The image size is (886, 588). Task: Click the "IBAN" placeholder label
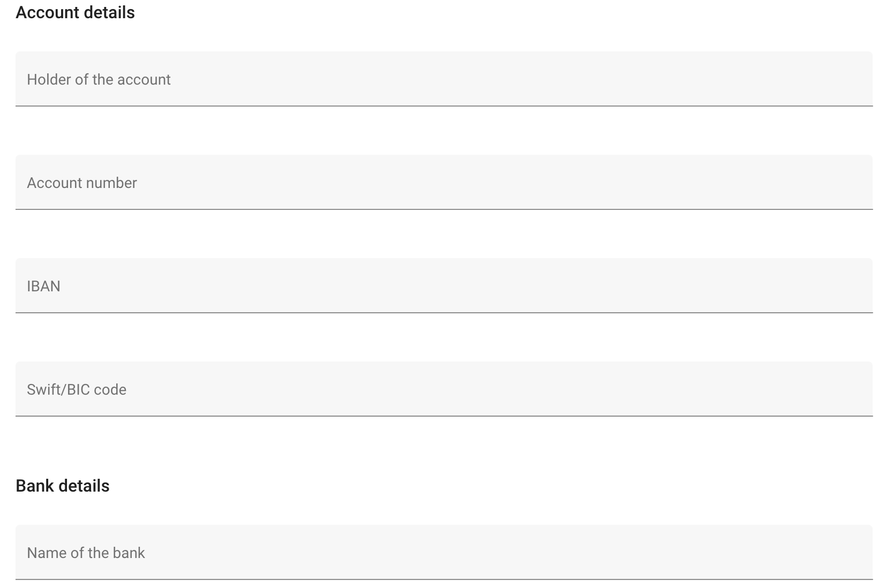[43, 286]
